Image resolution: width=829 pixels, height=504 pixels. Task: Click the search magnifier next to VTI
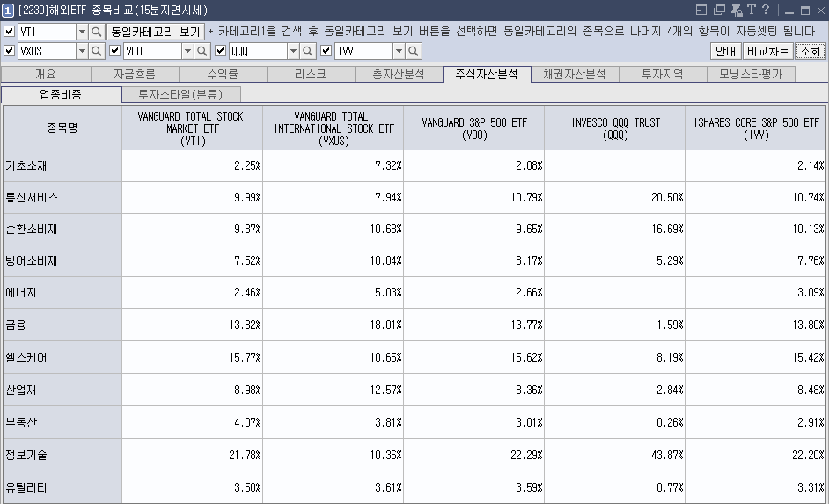pos(96,32)
